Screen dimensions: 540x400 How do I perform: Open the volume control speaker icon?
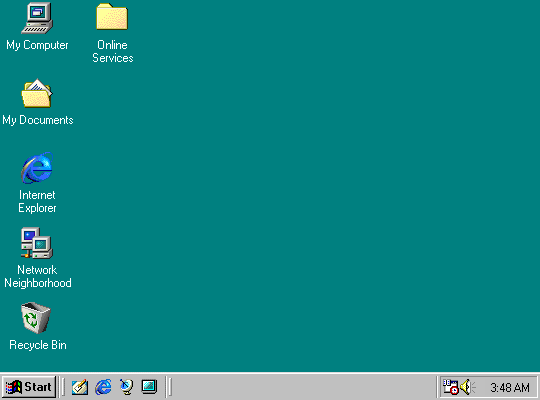click(467, 387)
